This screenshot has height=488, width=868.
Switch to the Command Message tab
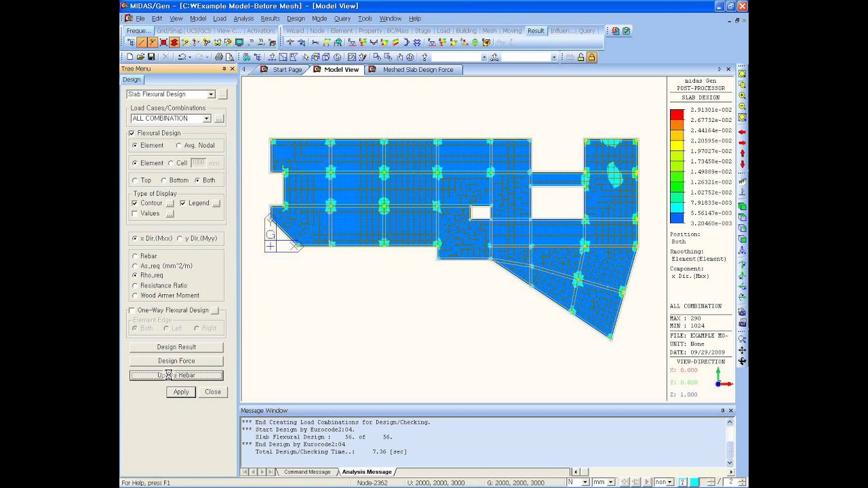(x=307, y=472)
